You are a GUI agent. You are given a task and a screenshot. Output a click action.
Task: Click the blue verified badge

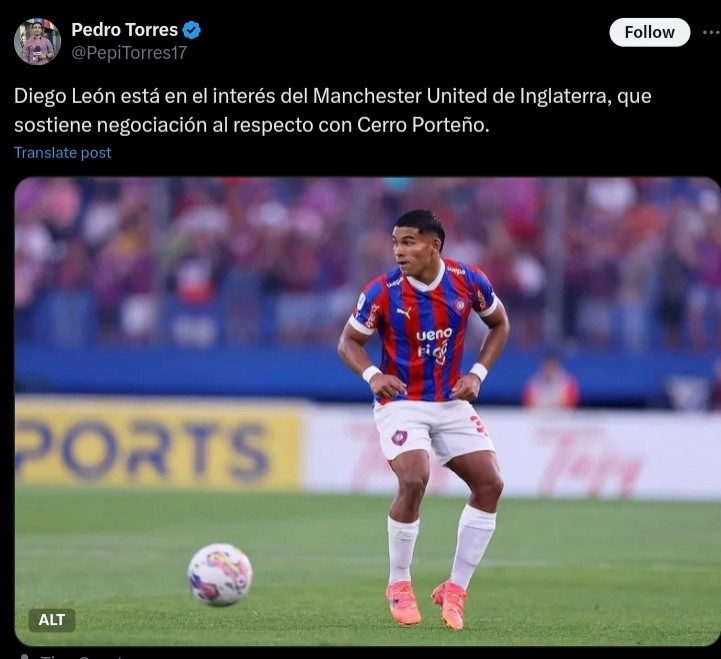pyautogui.click(x=191, y=30)
